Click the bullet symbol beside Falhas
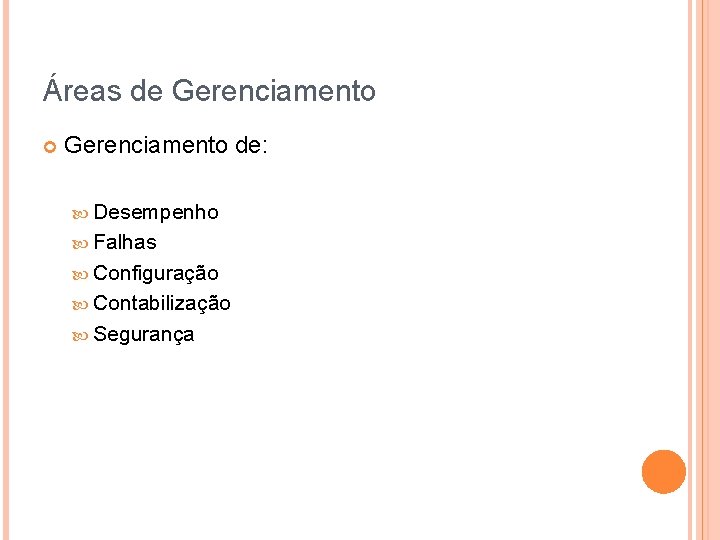The width and height of the screenshot is (720, 540). tap(82, 243)
